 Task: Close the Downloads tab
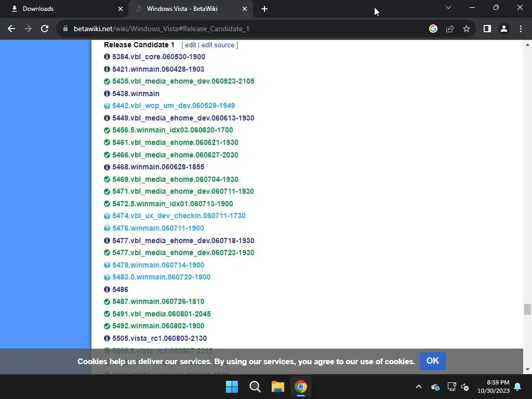[121, 9]
